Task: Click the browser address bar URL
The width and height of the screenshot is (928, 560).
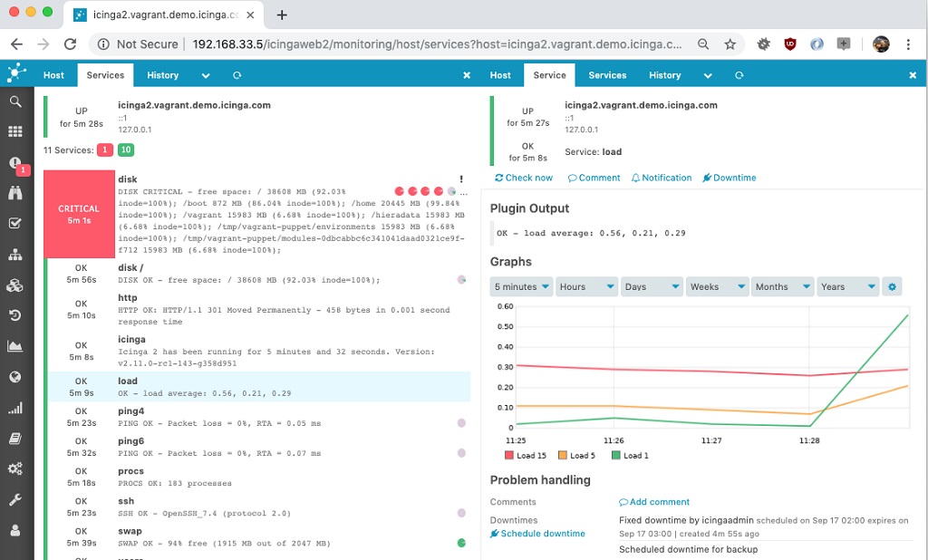Action: [x=437, y=43]
